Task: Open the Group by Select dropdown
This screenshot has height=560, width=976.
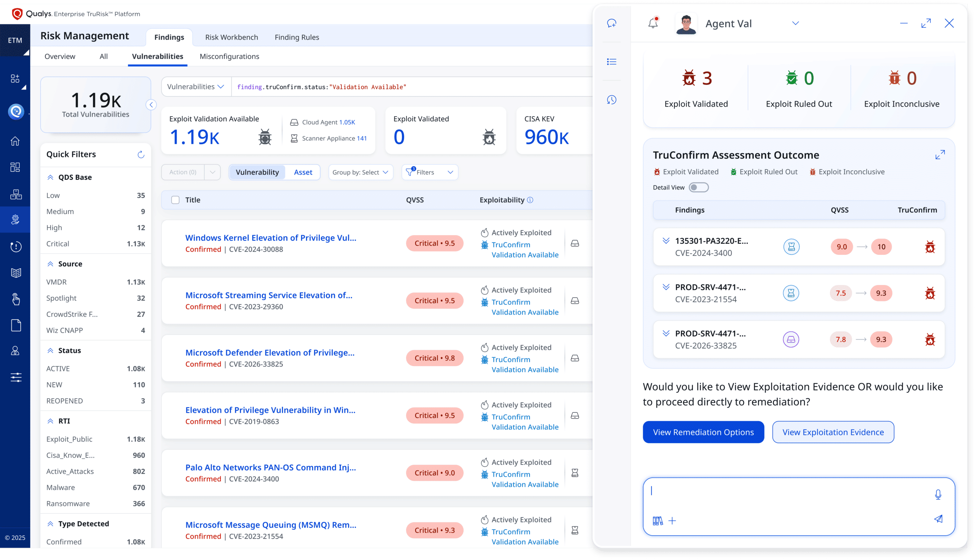Action: [x=361, y=172]
